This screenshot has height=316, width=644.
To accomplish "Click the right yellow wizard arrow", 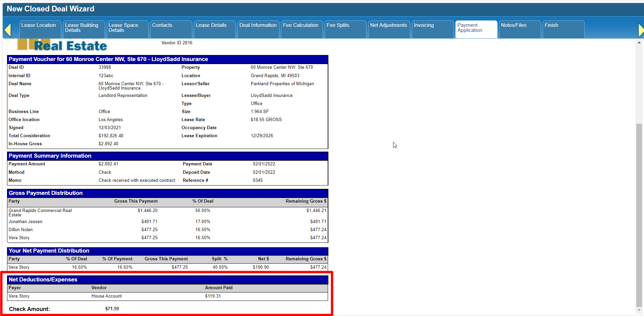I will 640,30.
